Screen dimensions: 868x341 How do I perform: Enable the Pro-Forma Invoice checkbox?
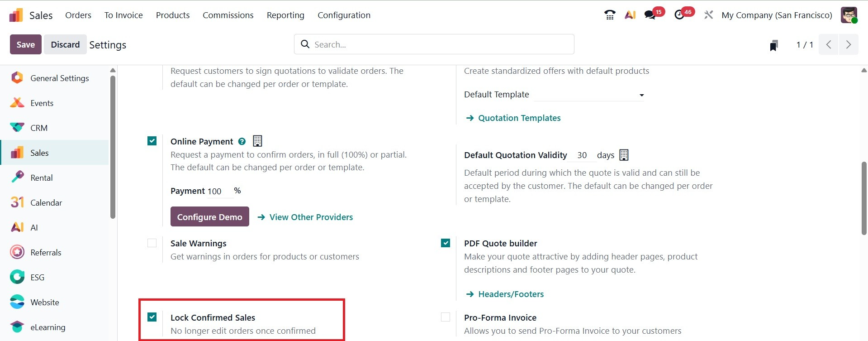446,317
